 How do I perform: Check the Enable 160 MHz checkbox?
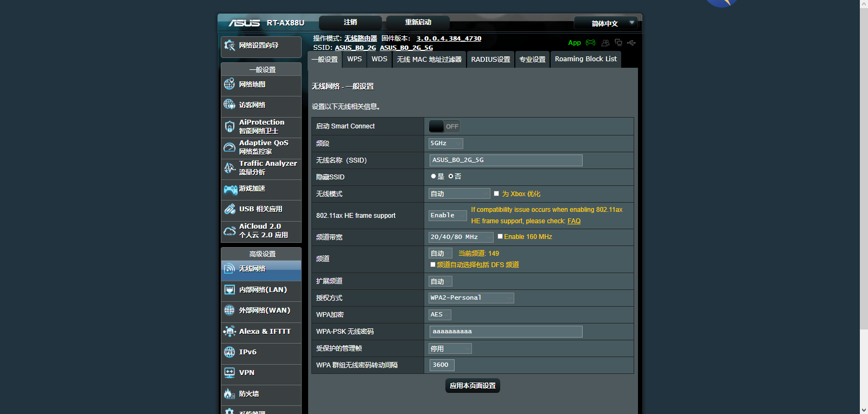tap(500, 236)
